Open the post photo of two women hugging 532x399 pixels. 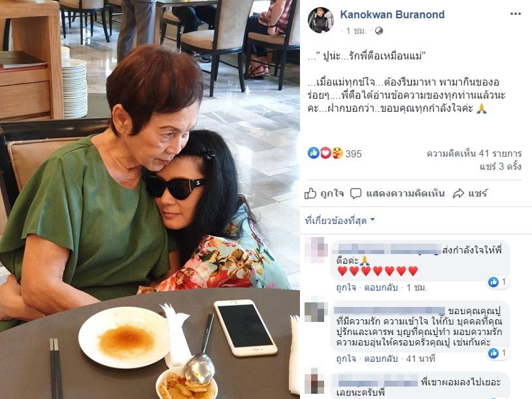pyautogui.click(x=150, y=199)
